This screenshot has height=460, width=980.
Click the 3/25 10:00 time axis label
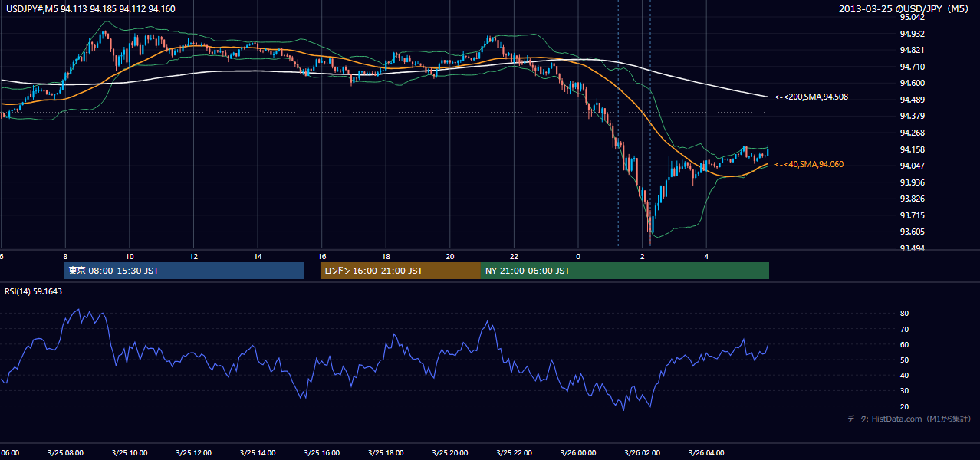click(129, 453)
